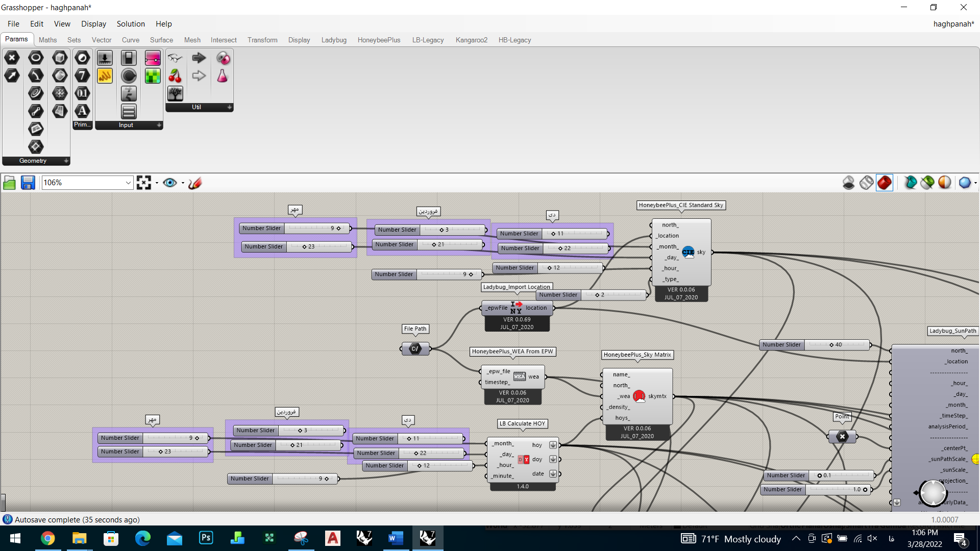The height and width of the screenshot is (551, 980).
Task: Select the eyeglasses icon in Util panel
Action: 175,58
